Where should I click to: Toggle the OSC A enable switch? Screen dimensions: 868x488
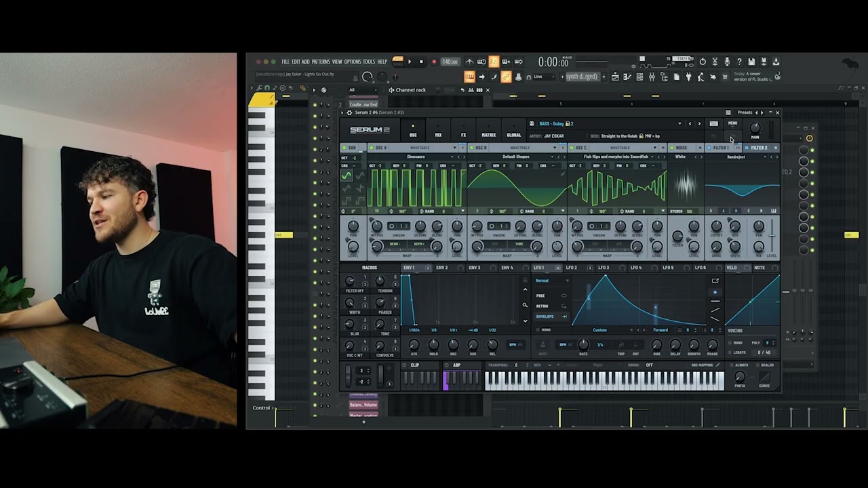[x=372, y=148]
